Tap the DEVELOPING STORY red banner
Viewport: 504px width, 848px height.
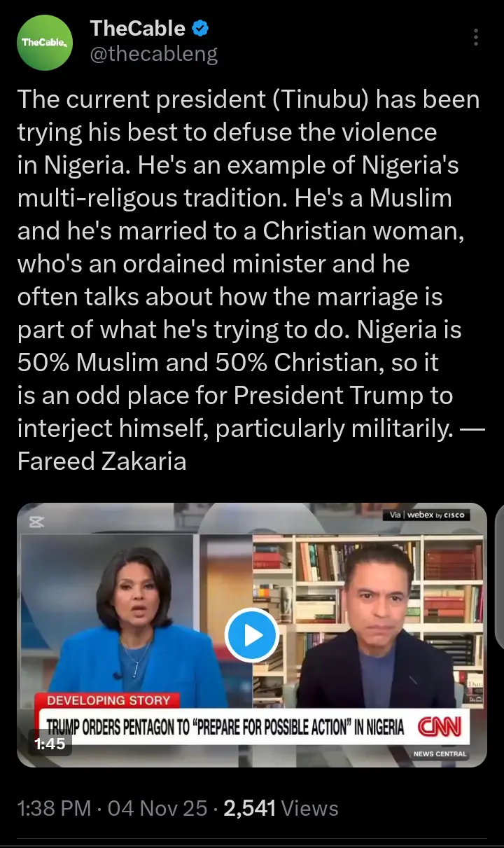pos(108,700)
